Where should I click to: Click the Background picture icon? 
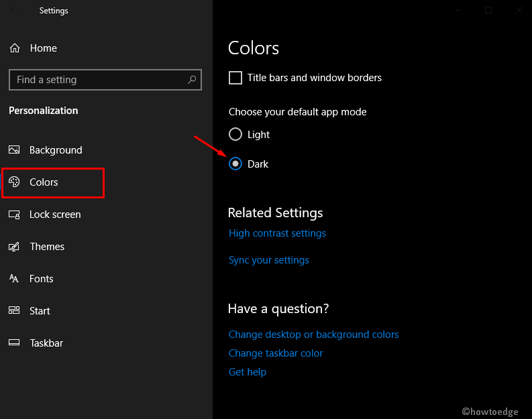pos(14,149)
